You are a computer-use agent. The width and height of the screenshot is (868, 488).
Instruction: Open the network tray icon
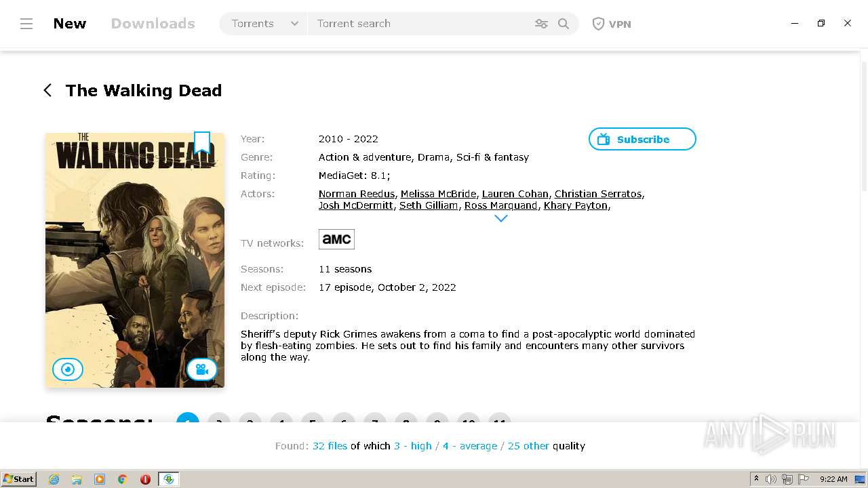[x=787, y=479]
